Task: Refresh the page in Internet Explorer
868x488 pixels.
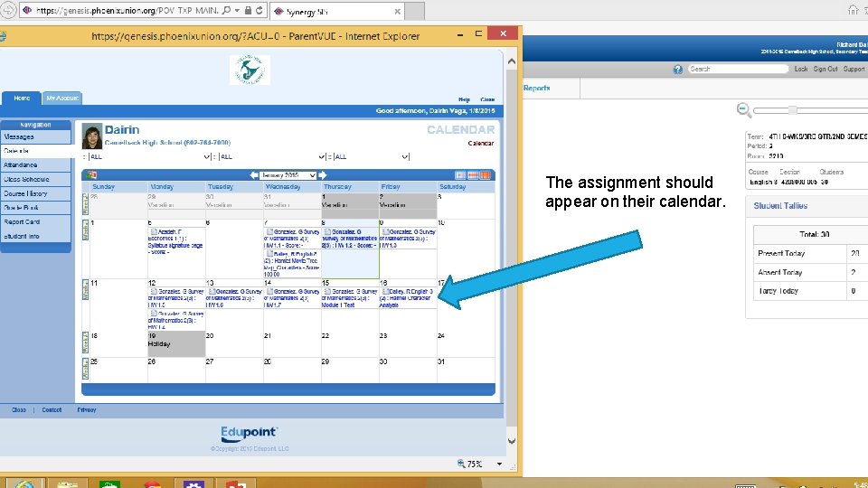Action: [259, 10]
